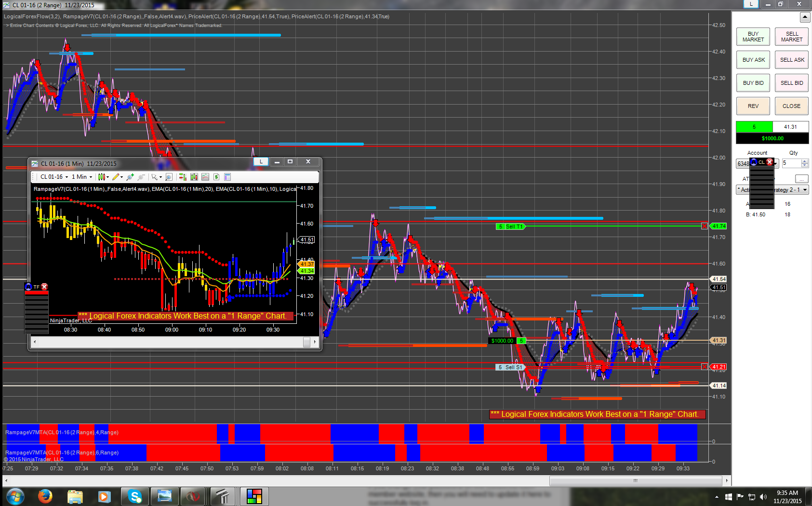Collapse Chart Trader panel arrow button

coord(805,17)
